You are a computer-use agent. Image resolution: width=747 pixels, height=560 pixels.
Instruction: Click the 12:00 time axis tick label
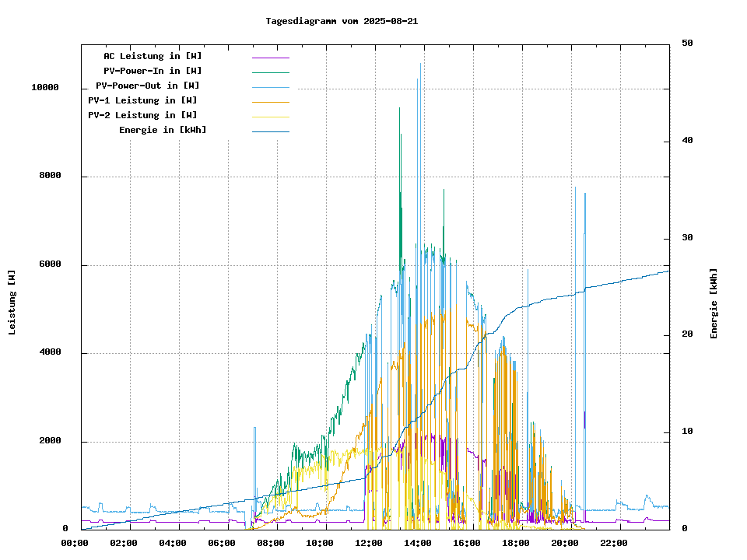point(368,543)
